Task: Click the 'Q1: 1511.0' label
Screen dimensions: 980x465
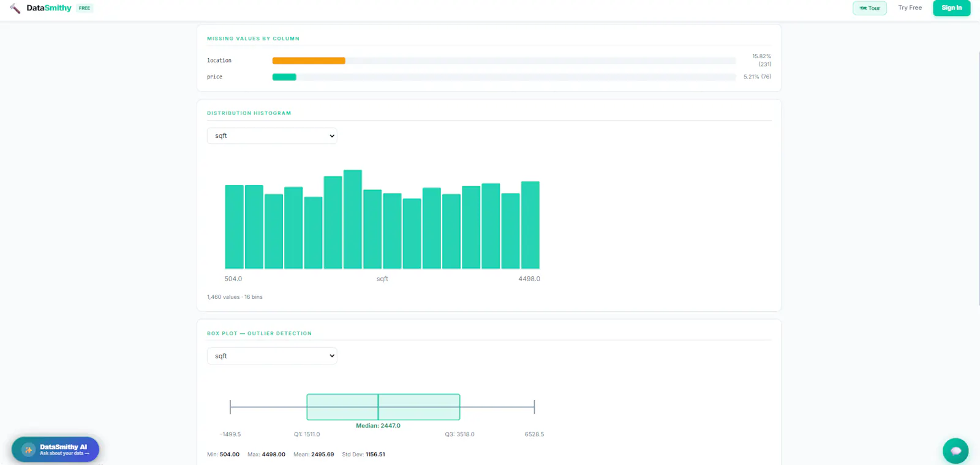Action: click(x=307, y=434)
